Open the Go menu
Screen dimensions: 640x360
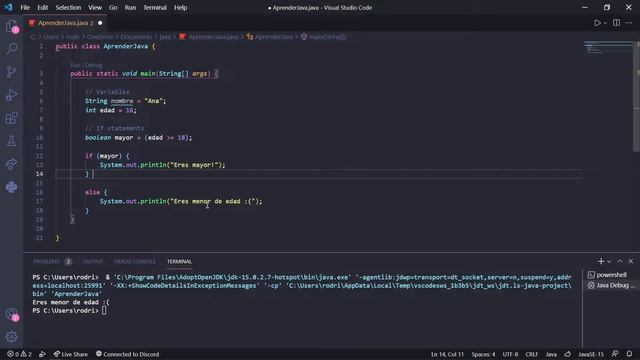[113, 7]
